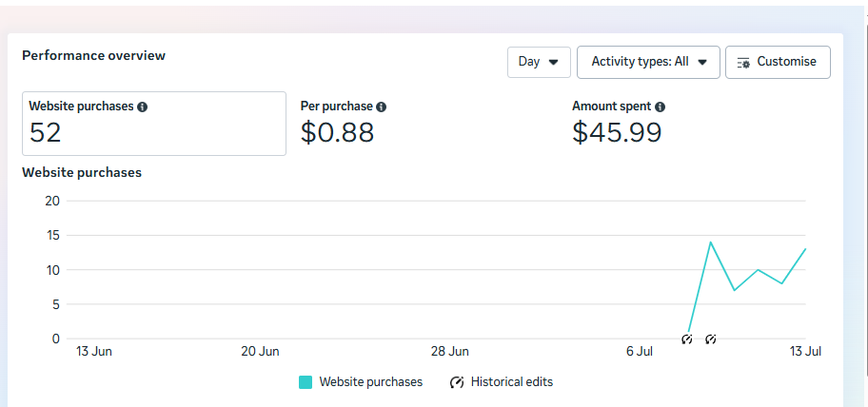Click info icon next to Per purchase

(381, 107)
